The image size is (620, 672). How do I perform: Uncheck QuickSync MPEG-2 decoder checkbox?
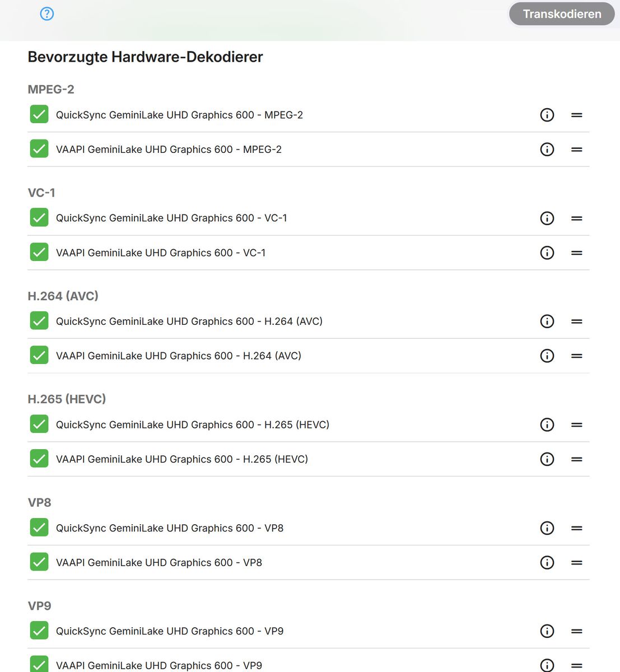[x=39, y=114]
